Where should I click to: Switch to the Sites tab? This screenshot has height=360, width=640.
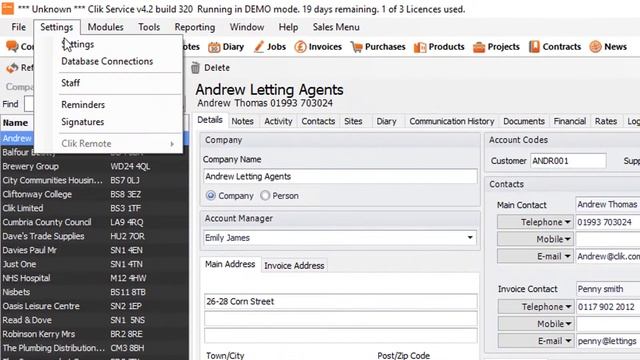point(353,121)
